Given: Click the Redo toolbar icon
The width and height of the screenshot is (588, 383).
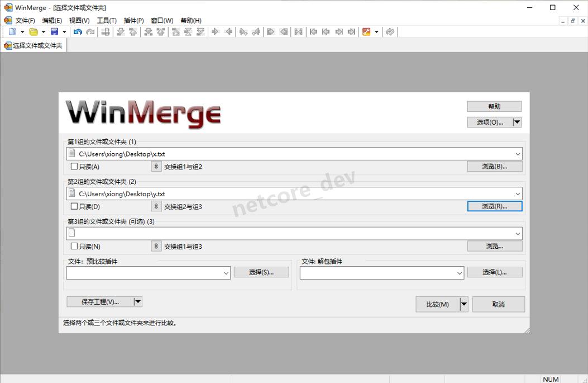Looking at the screenshot, I should tap(91, 32).
